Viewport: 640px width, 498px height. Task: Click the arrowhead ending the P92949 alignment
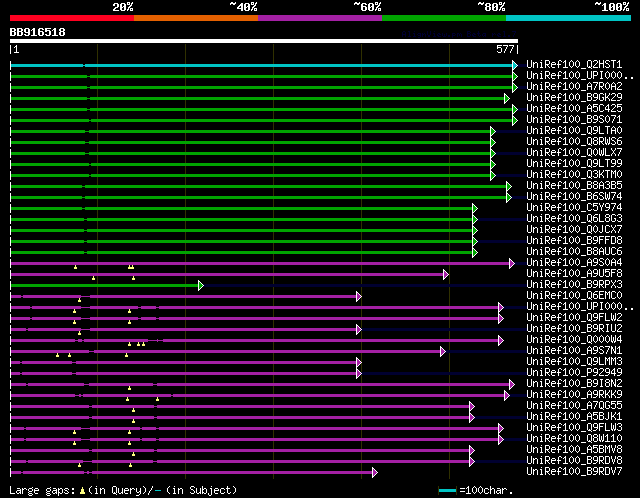pos(358,374)
